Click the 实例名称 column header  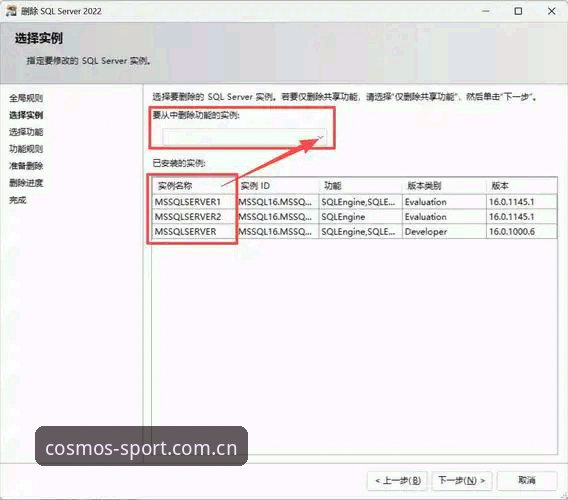point(194,186)
